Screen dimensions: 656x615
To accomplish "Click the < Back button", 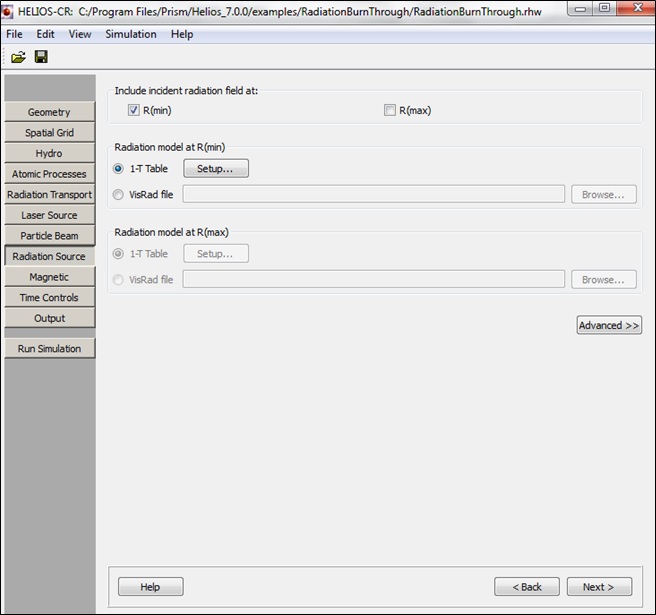I will pyautogui.click(x=526, y=587).
